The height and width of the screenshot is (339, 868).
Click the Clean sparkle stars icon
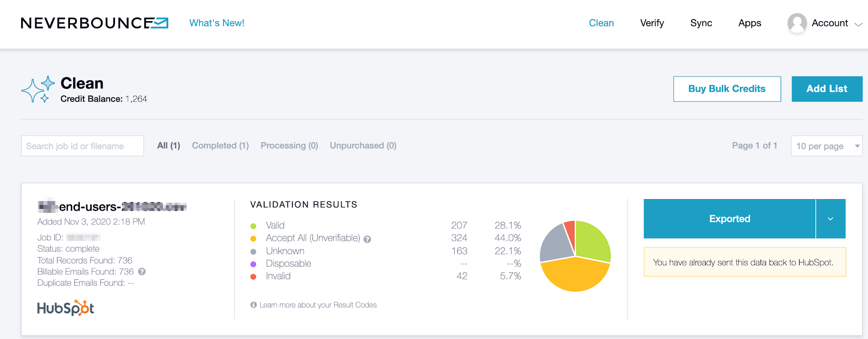[38, 89]
